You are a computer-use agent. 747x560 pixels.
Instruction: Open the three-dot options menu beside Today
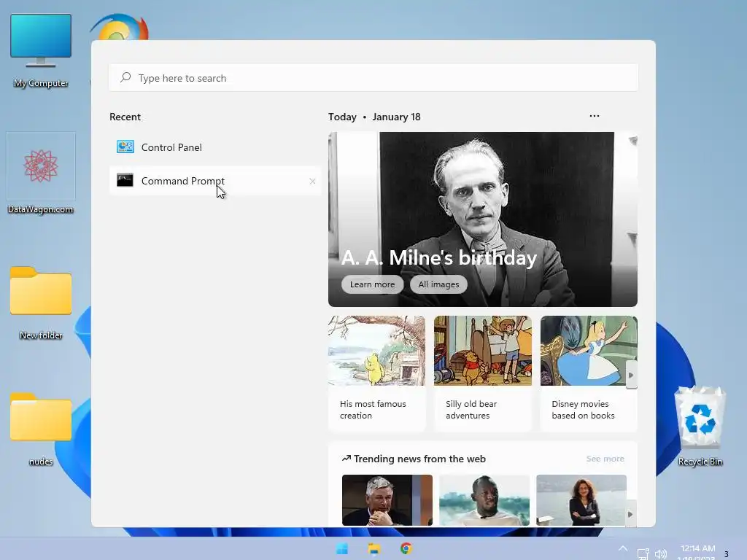[594, 116]
